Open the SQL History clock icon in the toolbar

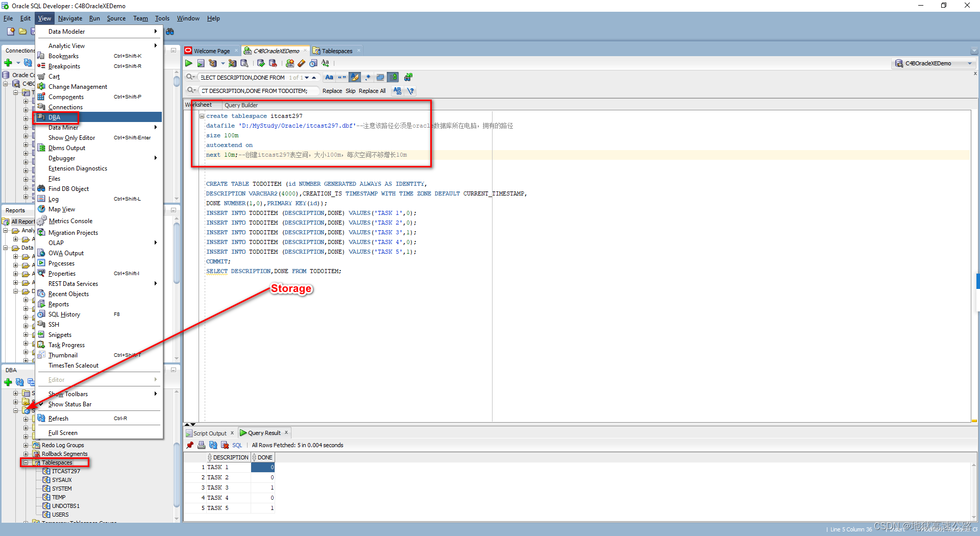[313, 63]
